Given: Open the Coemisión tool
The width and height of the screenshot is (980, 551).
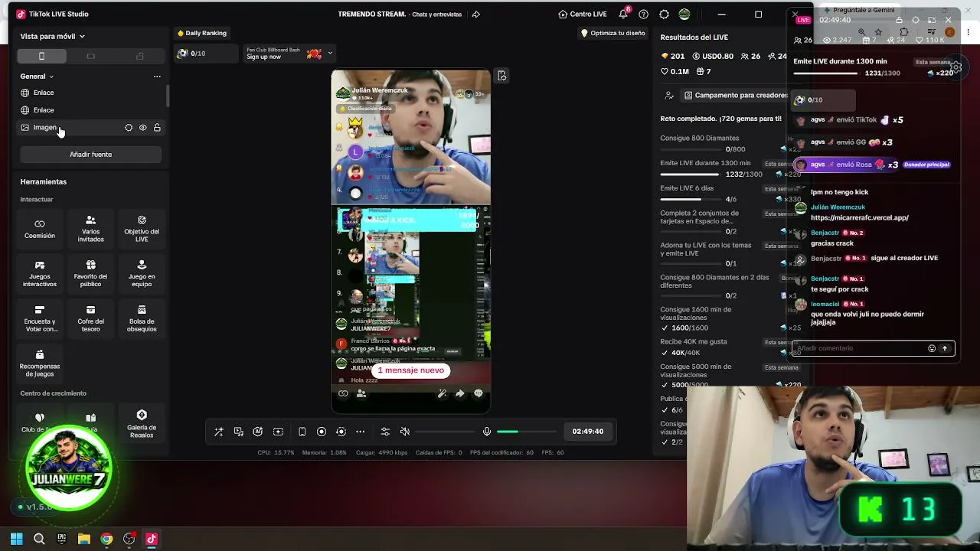Looking at the screenshot, I should [40, 229].
